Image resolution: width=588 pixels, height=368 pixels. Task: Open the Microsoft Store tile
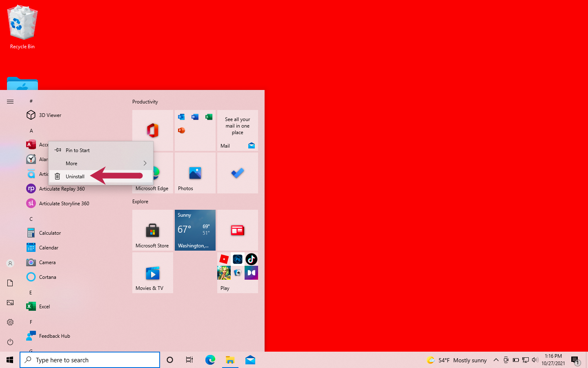(x=153, y=230)
